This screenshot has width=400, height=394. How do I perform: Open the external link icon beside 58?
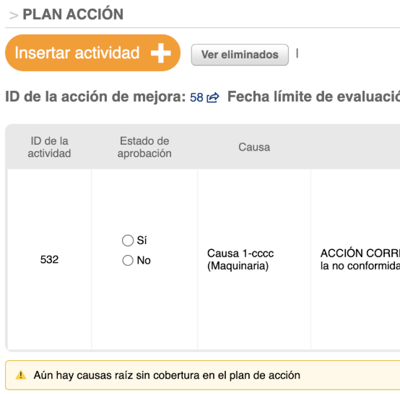213,98
